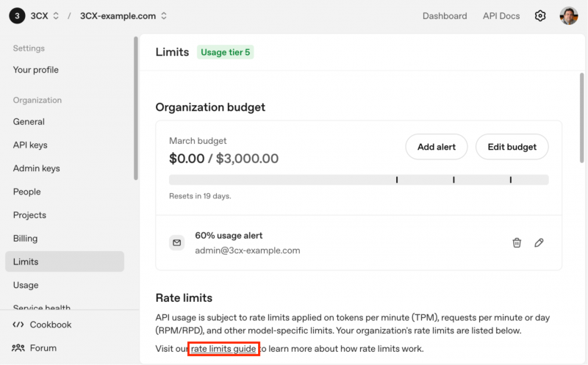
Task: Open Forum link
Action: coord(43,348)
